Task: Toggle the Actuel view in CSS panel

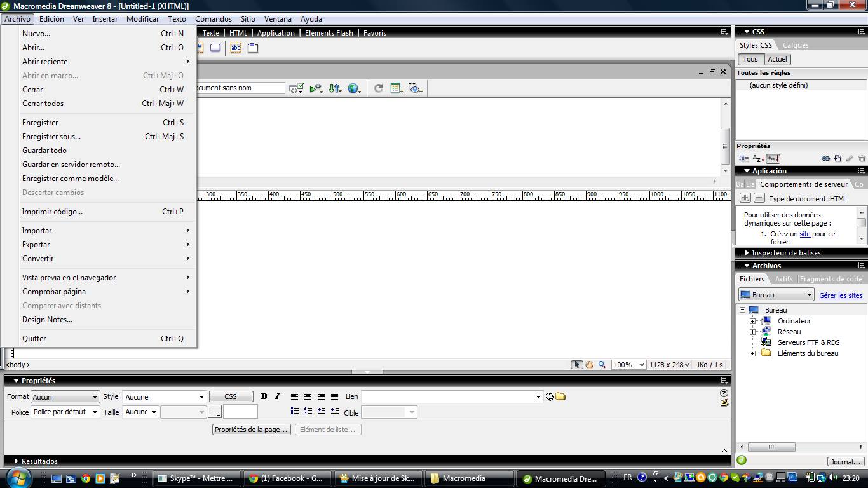Action: click(777, 59)
